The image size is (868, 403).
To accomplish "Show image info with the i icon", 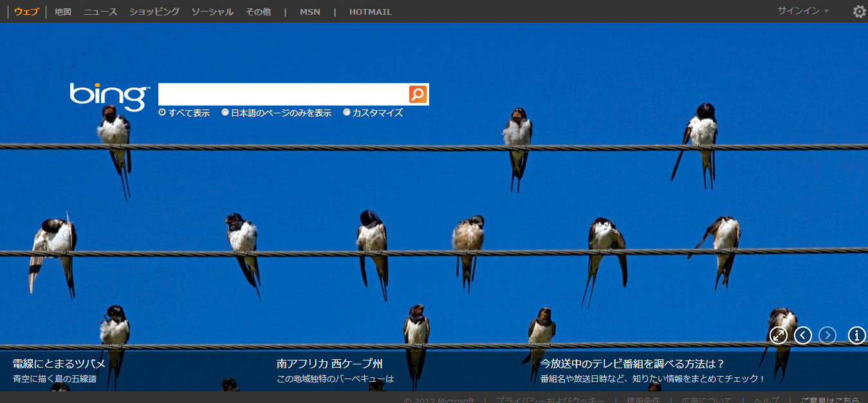I will pos(857,335).
